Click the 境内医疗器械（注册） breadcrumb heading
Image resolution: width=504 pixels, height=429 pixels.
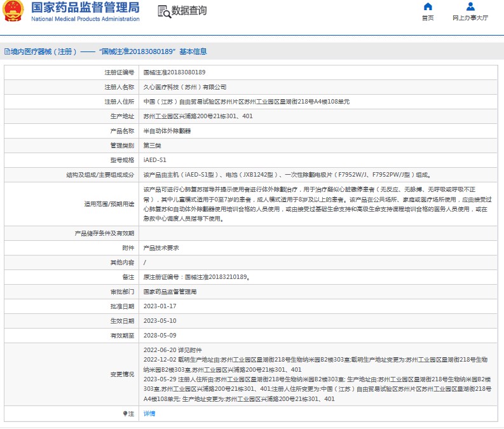tap(44, 51)
